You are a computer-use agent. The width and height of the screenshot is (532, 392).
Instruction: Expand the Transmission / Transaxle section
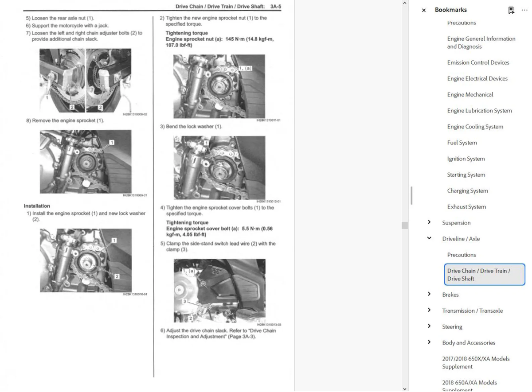(429, 310)
